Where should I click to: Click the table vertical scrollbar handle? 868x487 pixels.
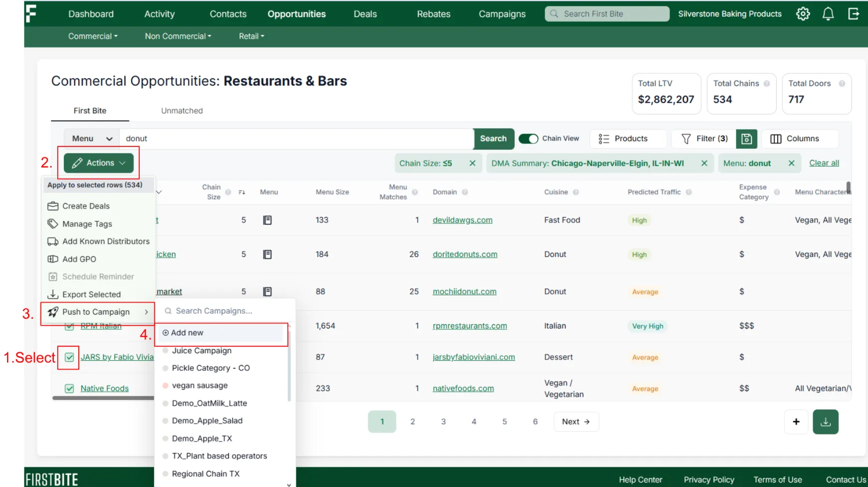(848, 188)
